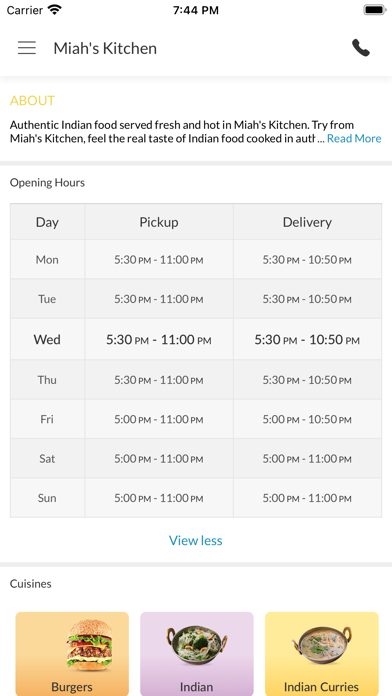Viewport: 392px width, 696px height.
Task: Tap Sunday's delivery hours cell
Action: [307, 498]
